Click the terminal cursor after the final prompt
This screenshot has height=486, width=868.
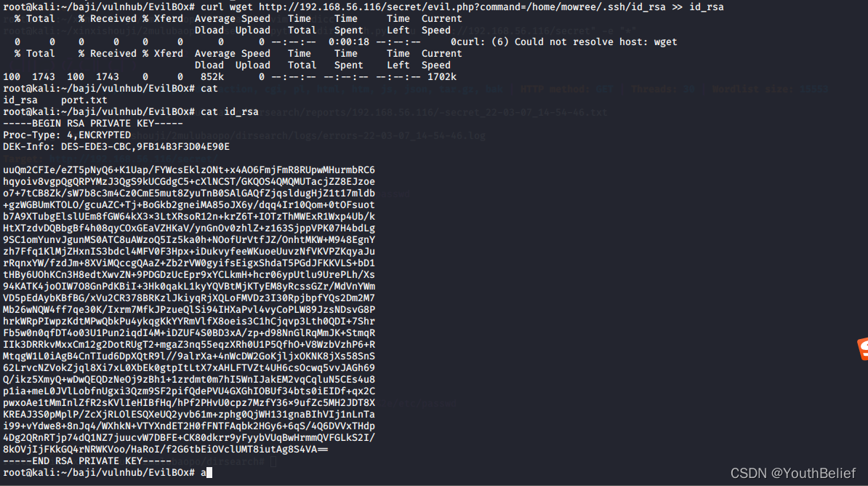tap(209, 473)
